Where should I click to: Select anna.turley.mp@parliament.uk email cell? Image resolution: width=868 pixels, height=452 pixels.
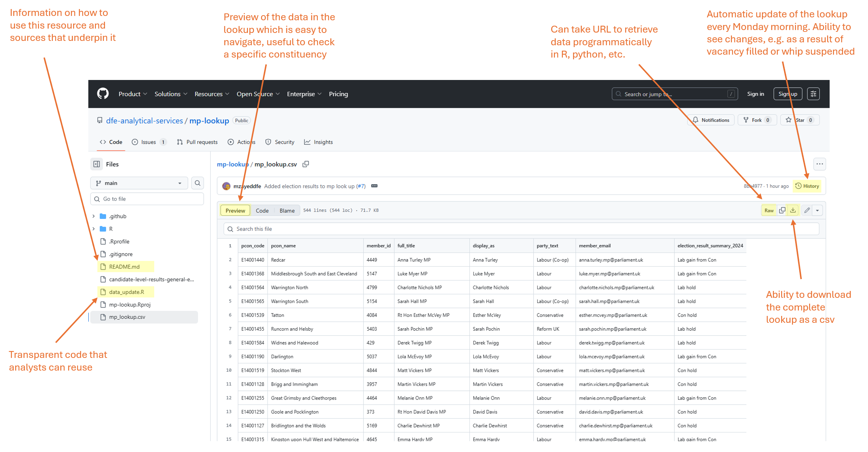[625, 260]
